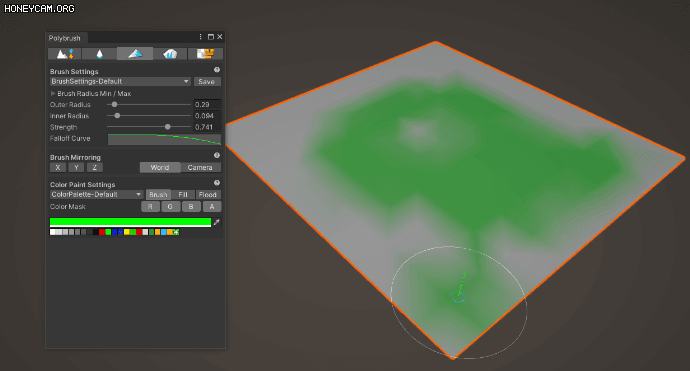Select the vertex color paint mode icon
Viewport: 690px width, 371px height.
pyautogui.click(x=135, y=54)
